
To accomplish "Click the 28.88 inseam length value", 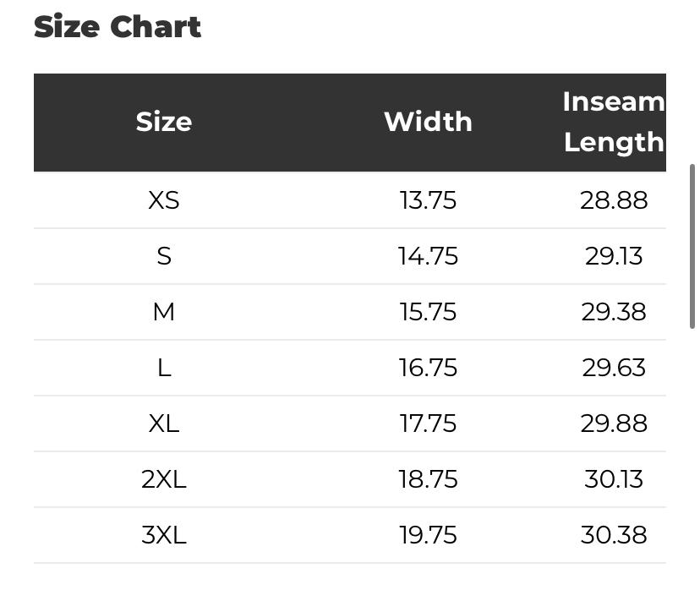I will (x=614, y=200).
